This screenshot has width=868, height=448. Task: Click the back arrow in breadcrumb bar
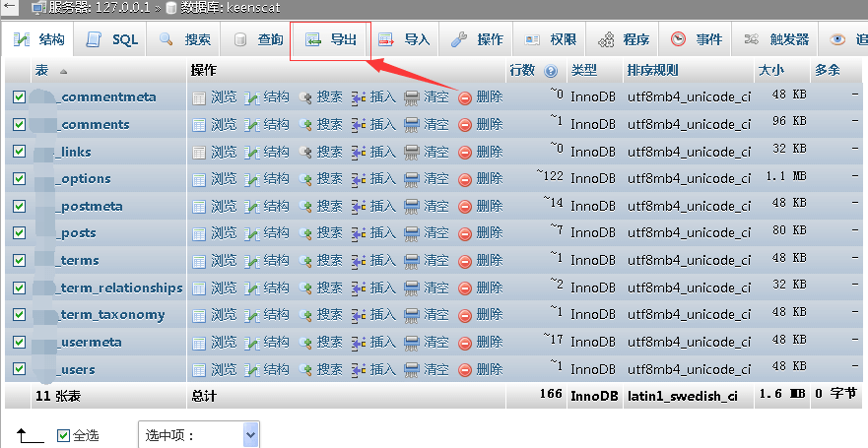pyautogui.click(x=11, y=7)
